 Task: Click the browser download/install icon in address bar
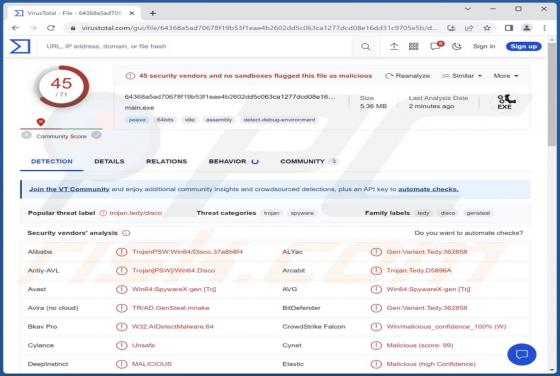click(x=451, y=28)
